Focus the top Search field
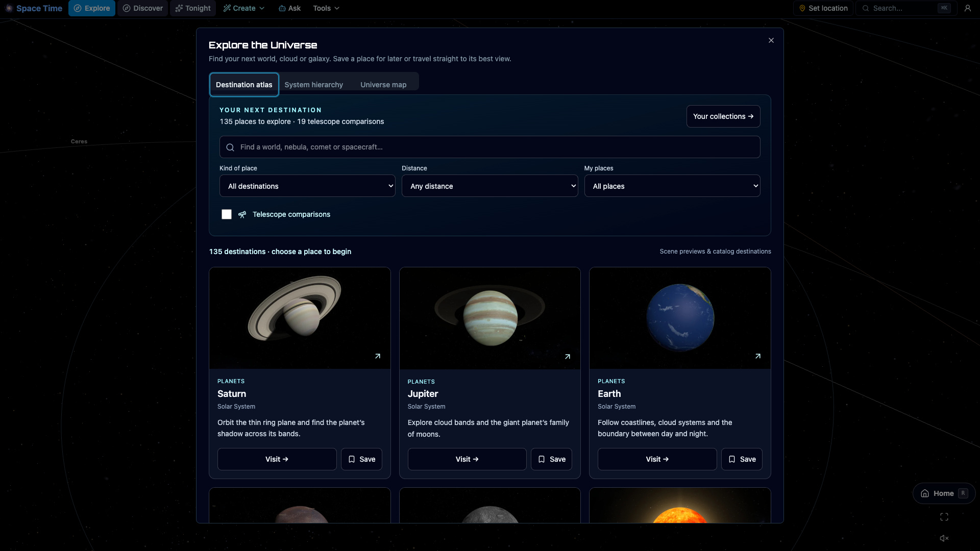Viewport: 980px width, 551px height. tap(905, 8)
